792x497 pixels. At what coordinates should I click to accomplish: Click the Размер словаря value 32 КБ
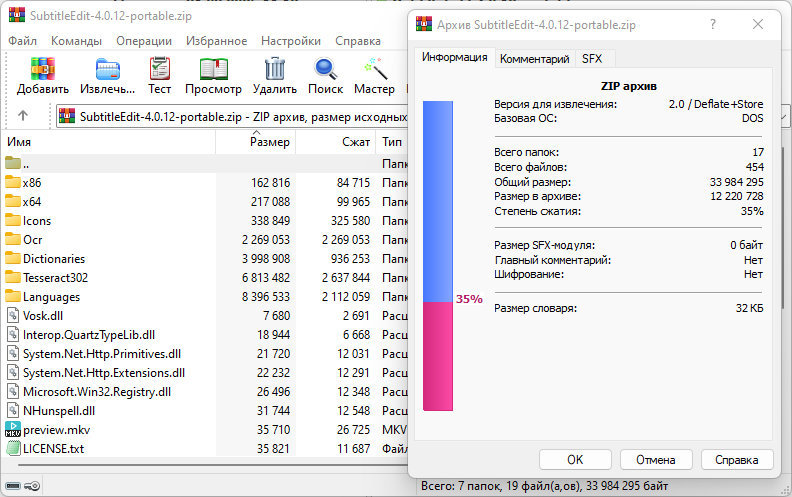pyautogui.click(x=750, y=308)
